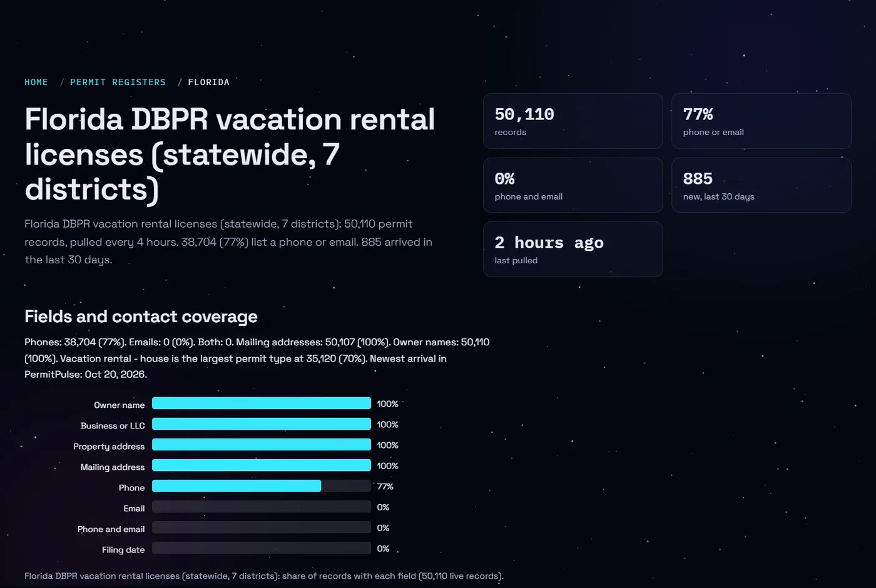
Task: Go to PERMIT REGISTERS breadcrumb
Action: point(118,82)
